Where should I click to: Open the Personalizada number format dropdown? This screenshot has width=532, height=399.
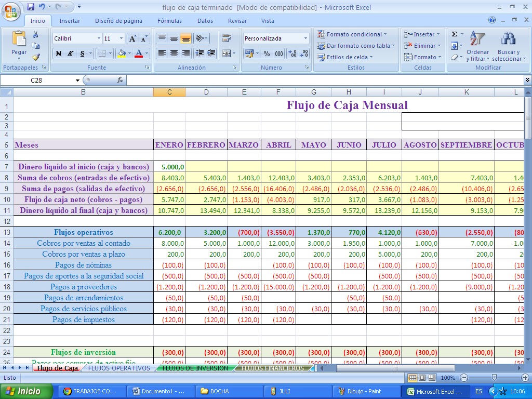click(305, 38)
